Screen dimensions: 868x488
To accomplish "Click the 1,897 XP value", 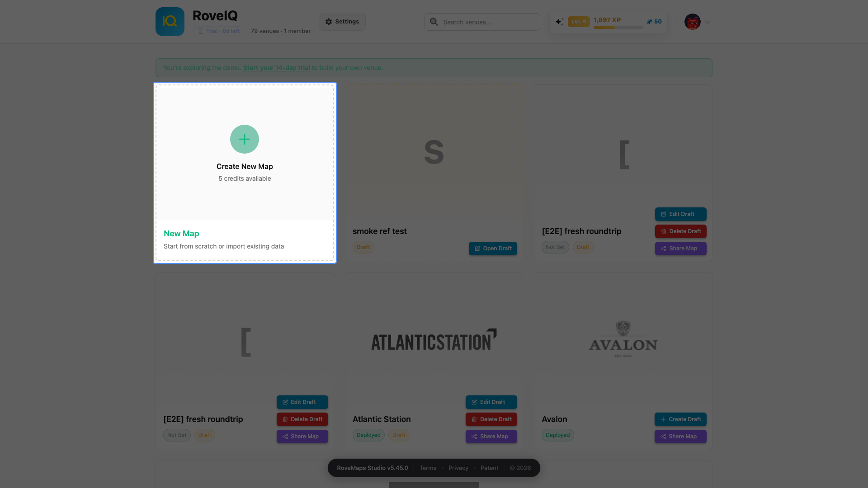I will pos(607,20).
